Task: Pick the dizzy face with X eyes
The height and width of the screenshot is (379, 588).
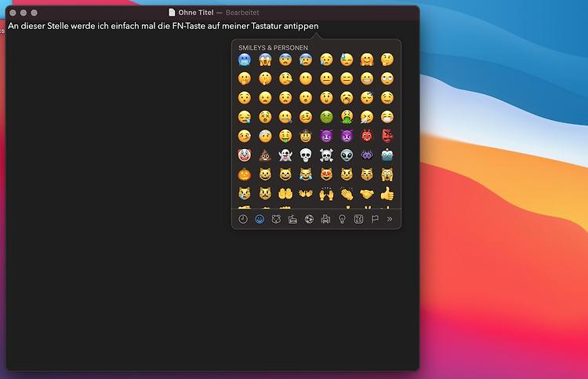Action: [265, 117]
